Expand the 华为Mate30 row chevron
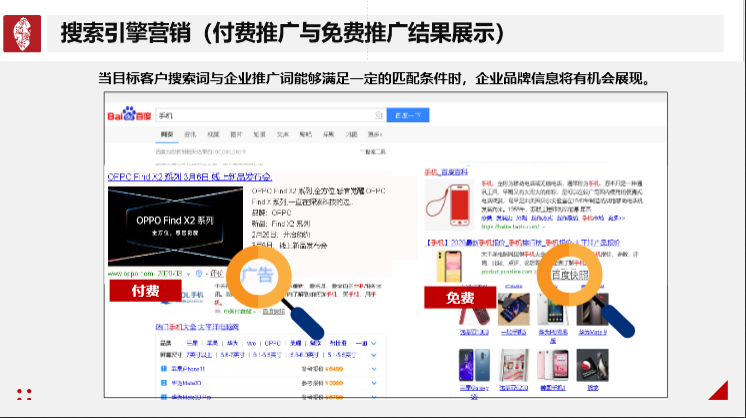This screenshot has height=418, width=746. pos(374,383)
